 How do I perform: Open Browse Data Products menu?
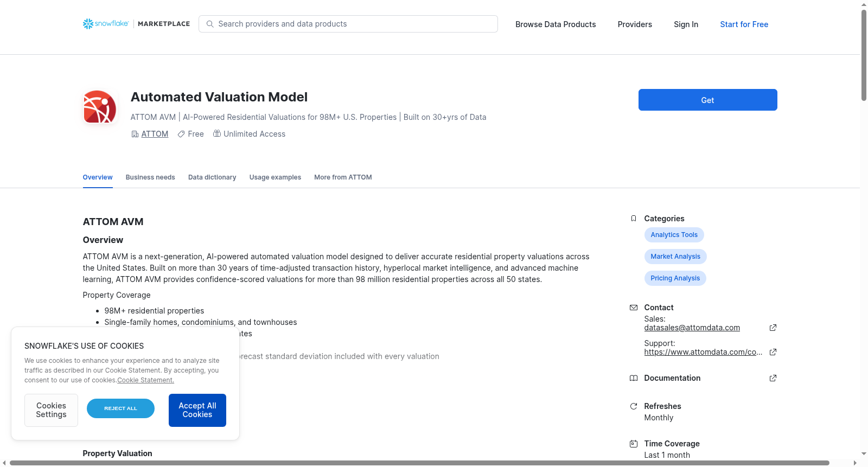tap(556, 24)
